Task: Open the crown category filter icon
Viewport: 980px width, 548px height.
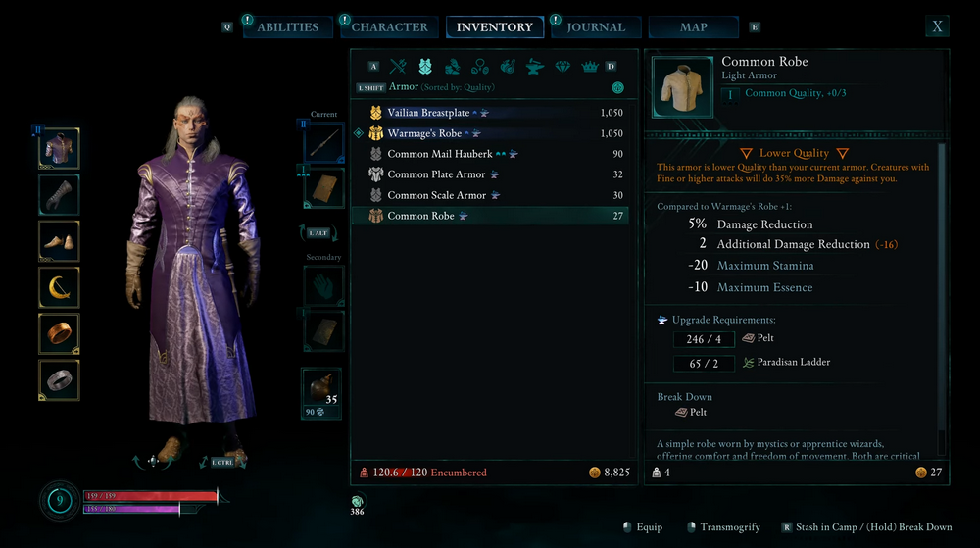Action: point(589,67)
